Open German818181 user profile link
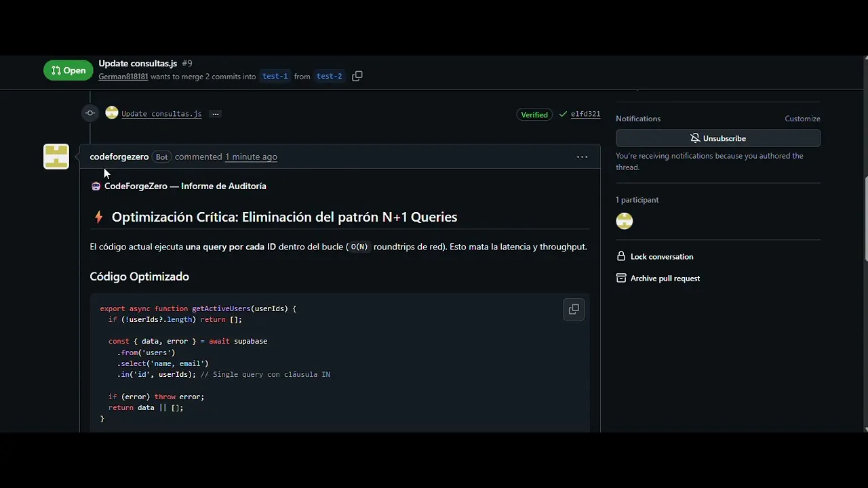This screenshot has height=488, width=868. tap(123, 77)
